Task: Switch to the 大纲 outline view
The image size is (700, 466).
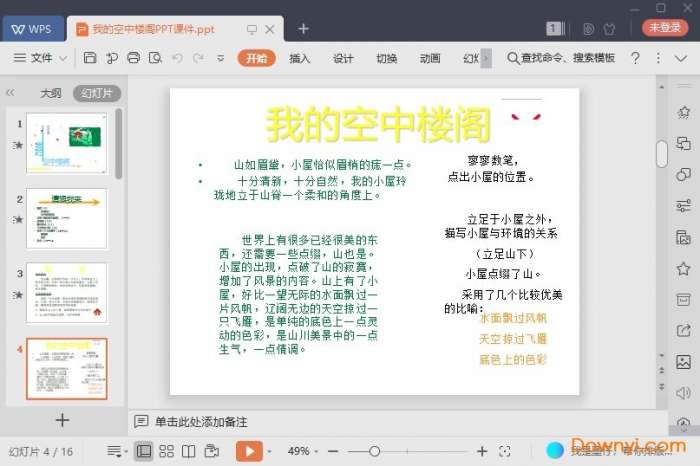Action: pos(51,93)
